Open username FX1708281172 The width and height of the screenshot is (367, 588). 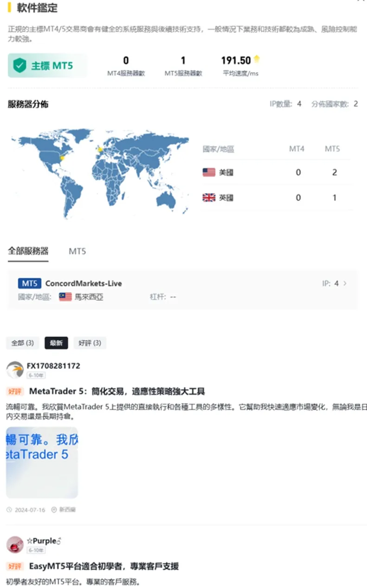click(53, 366)
